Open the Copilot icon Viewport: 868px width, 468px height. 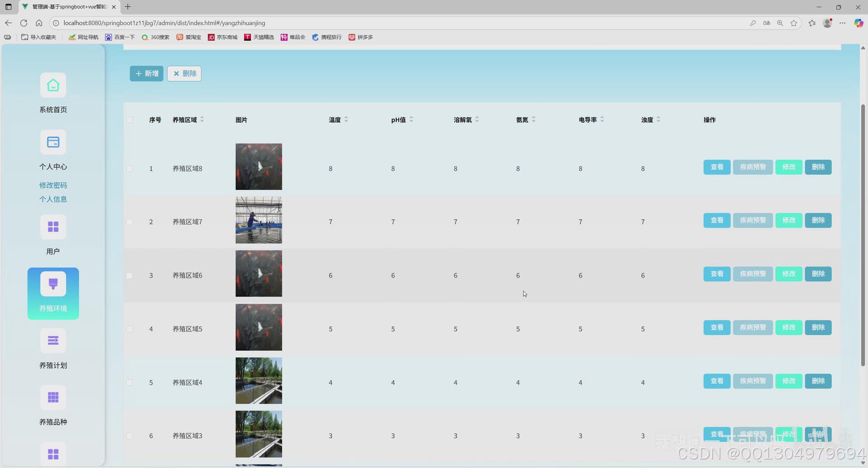pos(859,23)
